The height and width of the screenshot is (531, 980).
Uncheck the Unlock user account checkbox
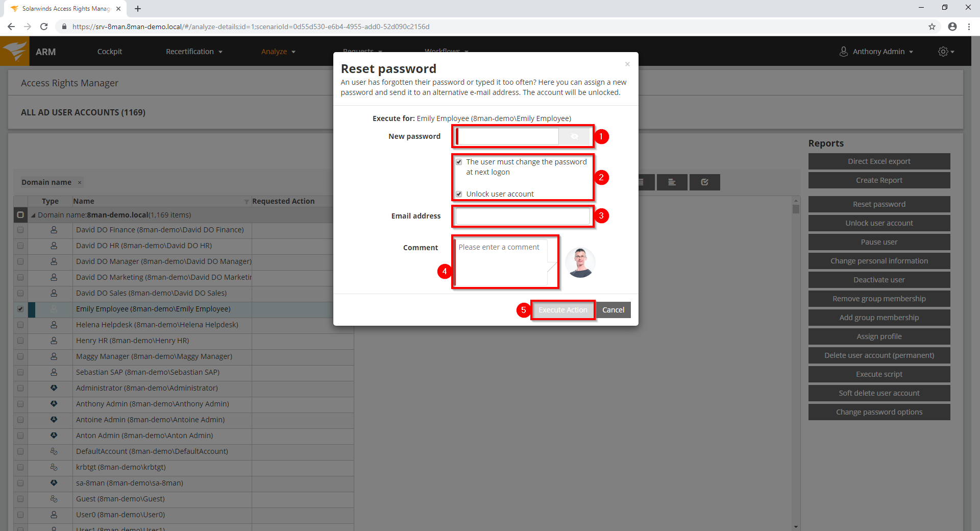pyautogui.click(x=459, y=194)
